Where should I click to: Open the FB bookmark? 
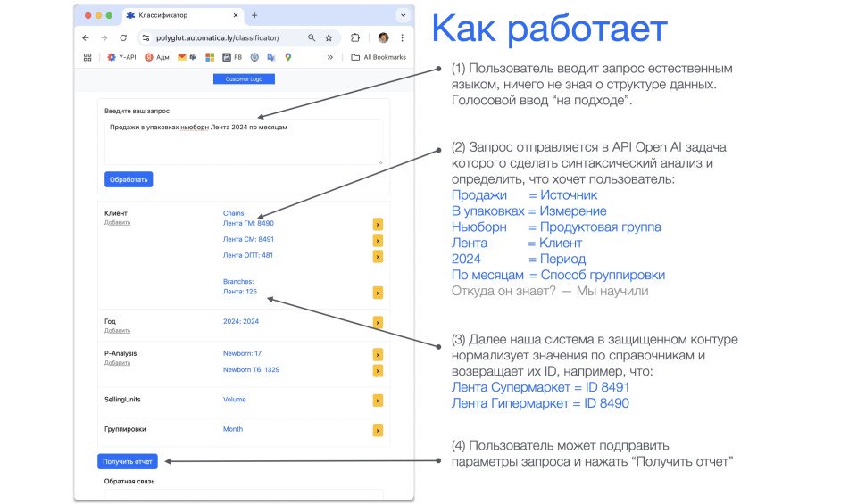click(232, 57)
